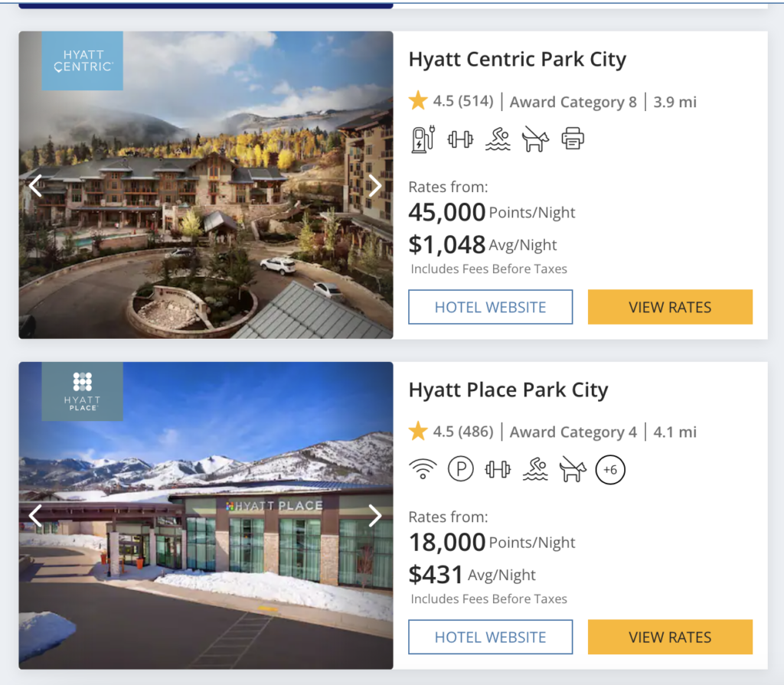Open Hotel Website for Hyatt Centric Park City
This screenshot has height=685, width=784.
(x=490, y=307)
